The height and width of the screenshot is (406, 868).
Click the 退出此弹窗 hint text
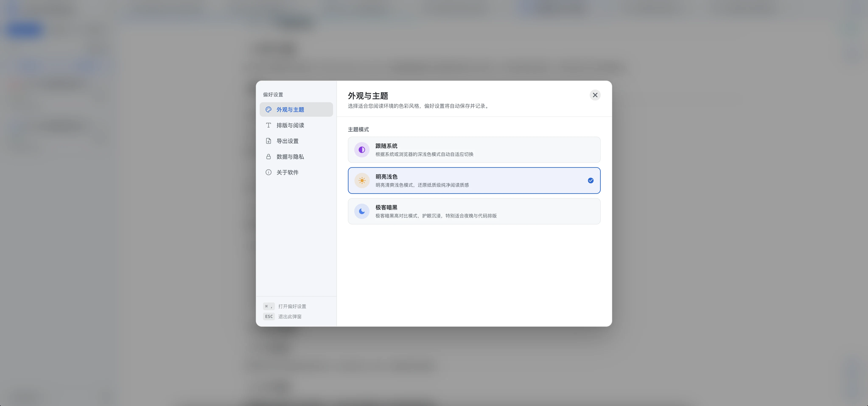click(290, 316)
